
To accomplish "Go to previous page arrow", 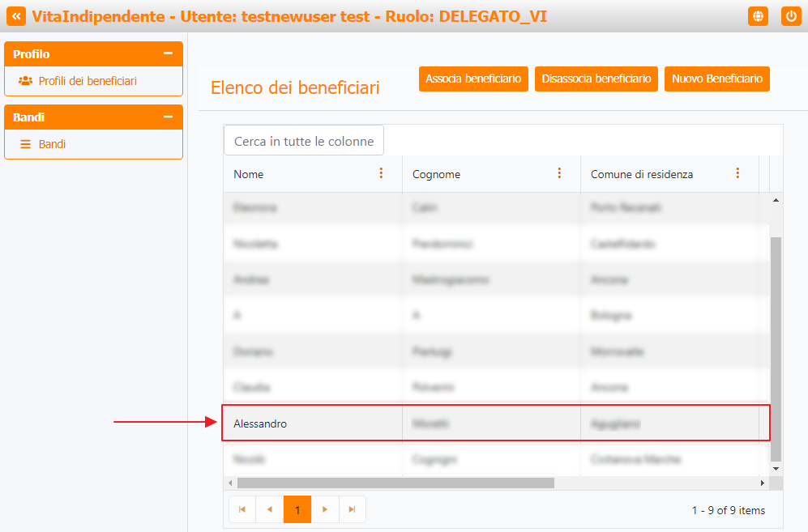I will (270, 509).
